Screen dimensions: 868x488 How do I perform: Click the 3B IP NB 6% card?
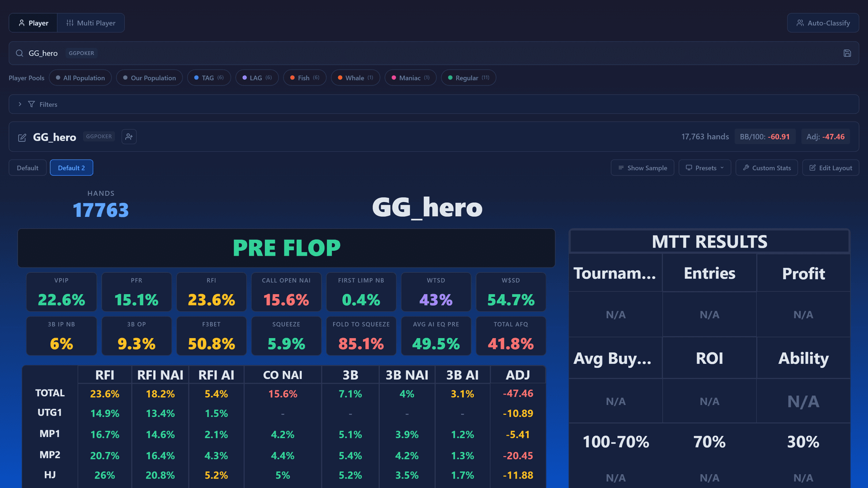click(61, 336)
